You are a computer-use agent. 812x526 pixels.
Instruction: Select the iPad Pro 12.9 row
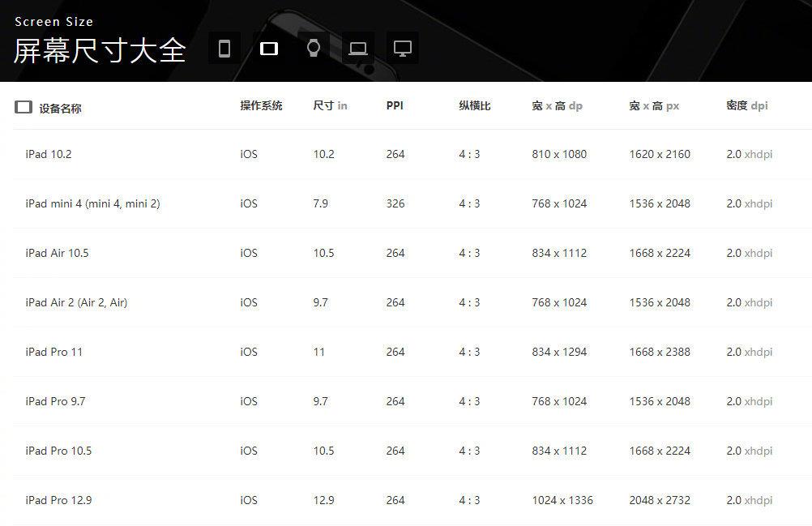(58, 500)
